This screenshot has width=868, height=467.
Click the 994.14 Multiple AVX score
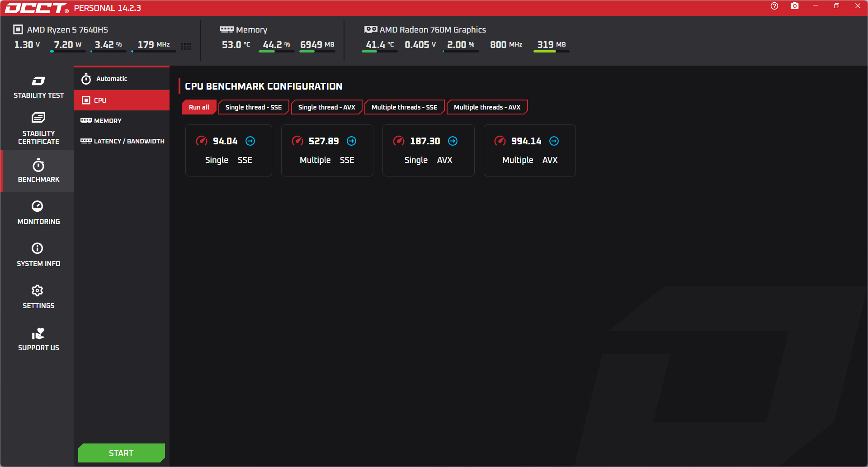coord(526,141)
